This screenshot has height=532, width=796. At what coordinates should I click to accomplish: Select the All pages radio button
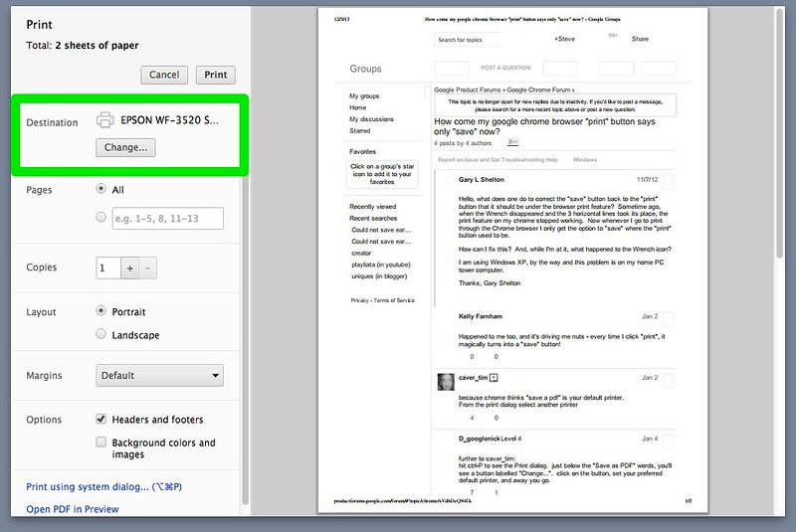(x=101, y=189)
